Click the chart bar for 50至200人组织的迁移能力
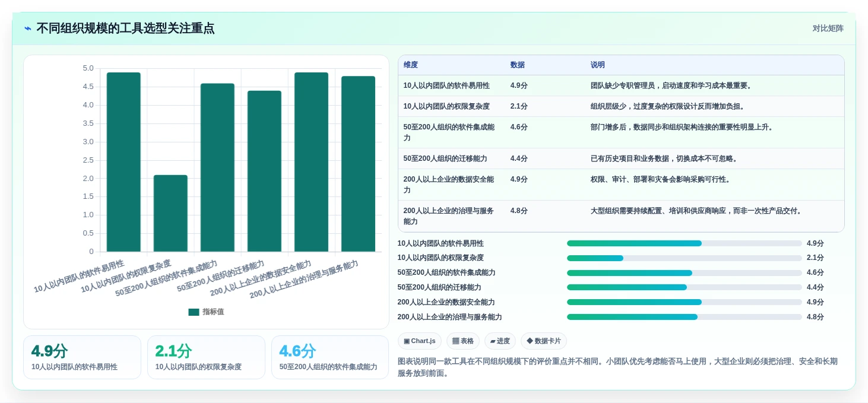This screenshot has height=403, width=868. [264, 172]
